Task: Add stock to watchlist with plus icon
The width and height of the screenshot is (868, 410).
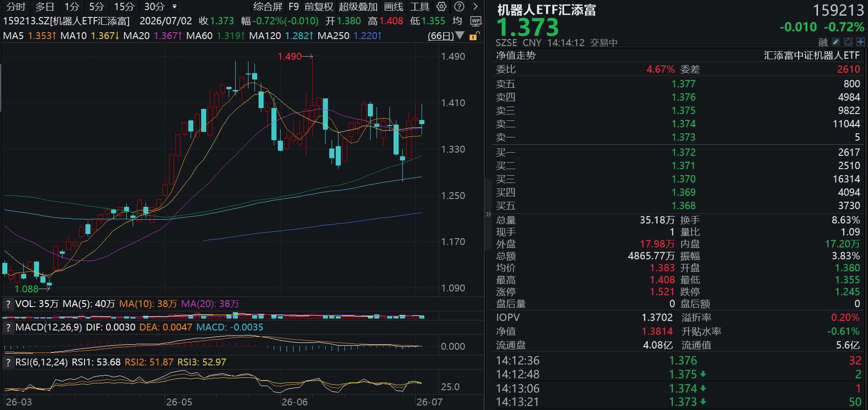Action: [x=860, y=42]
